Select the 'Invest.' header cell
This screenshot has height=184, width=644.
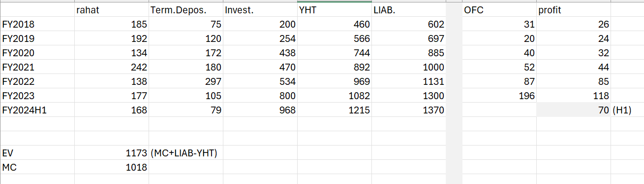pos(260,10)
